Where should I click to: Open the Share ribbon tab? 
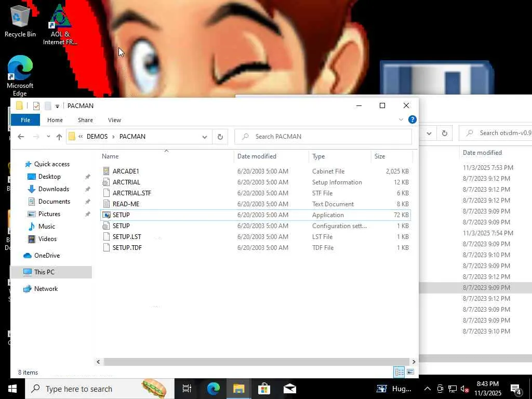click(x=86, y=120)
